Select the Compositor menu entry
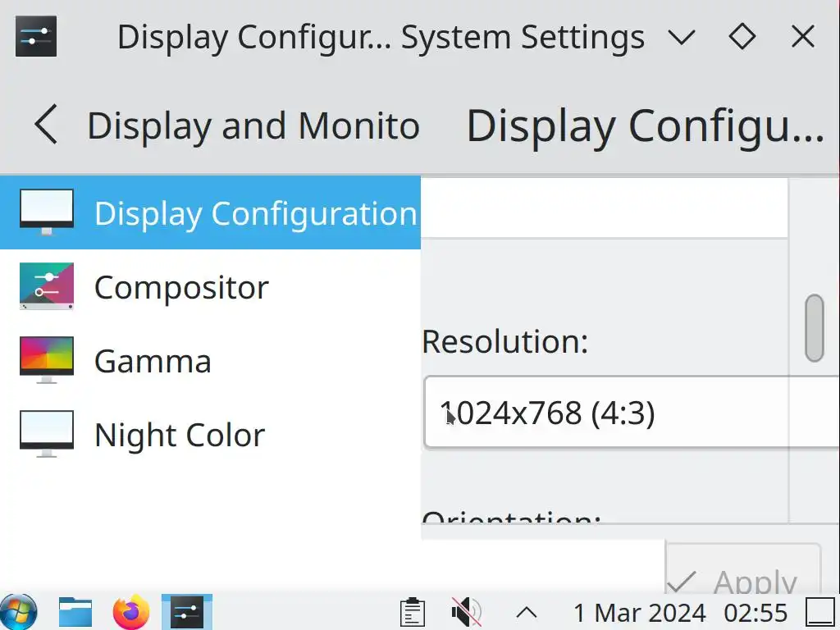840x630 pixels. 181,287
